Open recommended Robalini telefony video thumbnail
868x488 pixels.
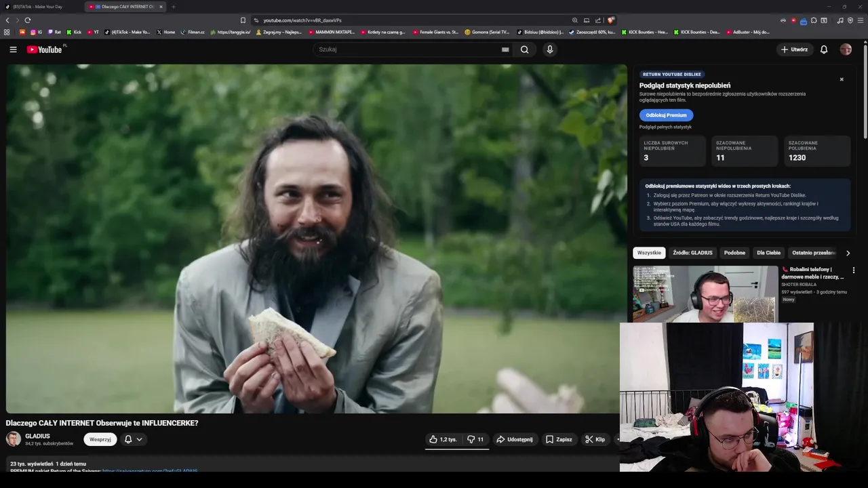[705, 293]
